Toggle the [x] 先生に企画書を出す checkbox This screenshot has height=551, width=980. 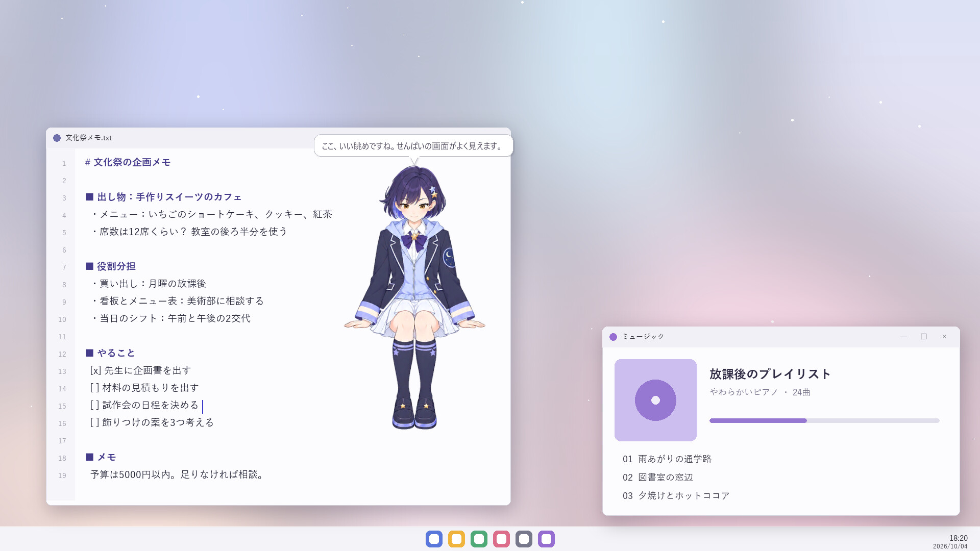tap(96, 370)
